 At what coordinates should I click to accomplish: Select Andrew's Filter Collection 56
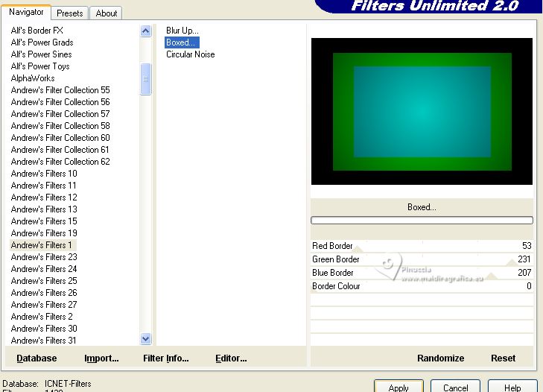tap(60, 102)
